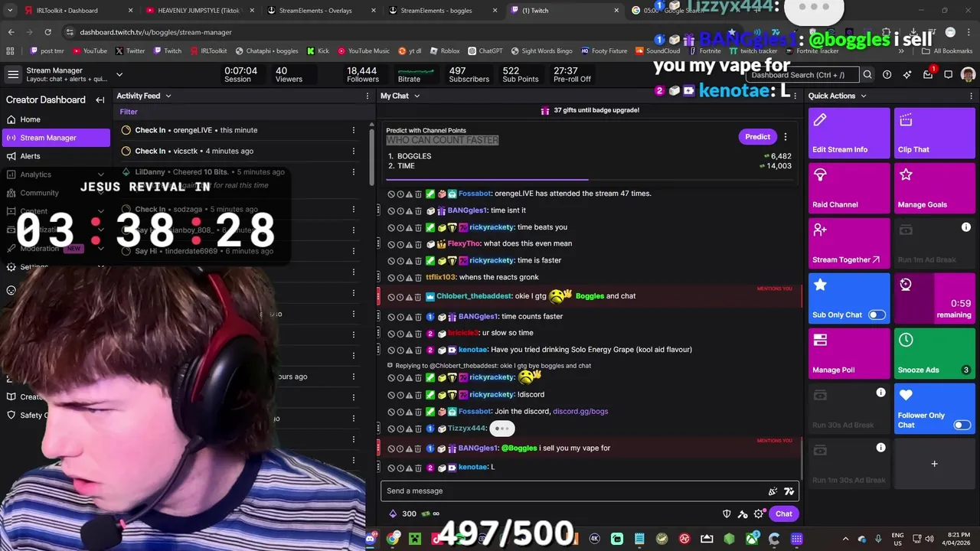Open the hamburger navigation menu
980x551 pixels.
coord(13,74)
